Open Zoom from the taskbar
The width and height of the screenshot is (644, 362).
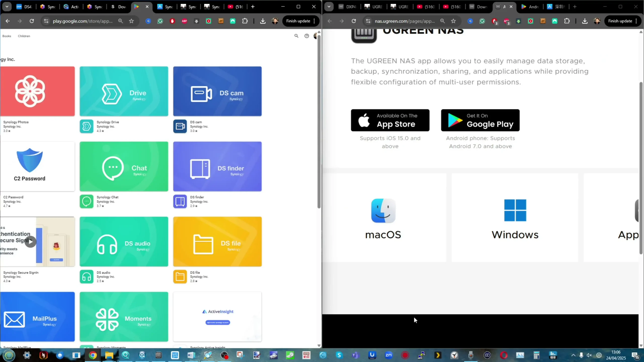(389, 355)
